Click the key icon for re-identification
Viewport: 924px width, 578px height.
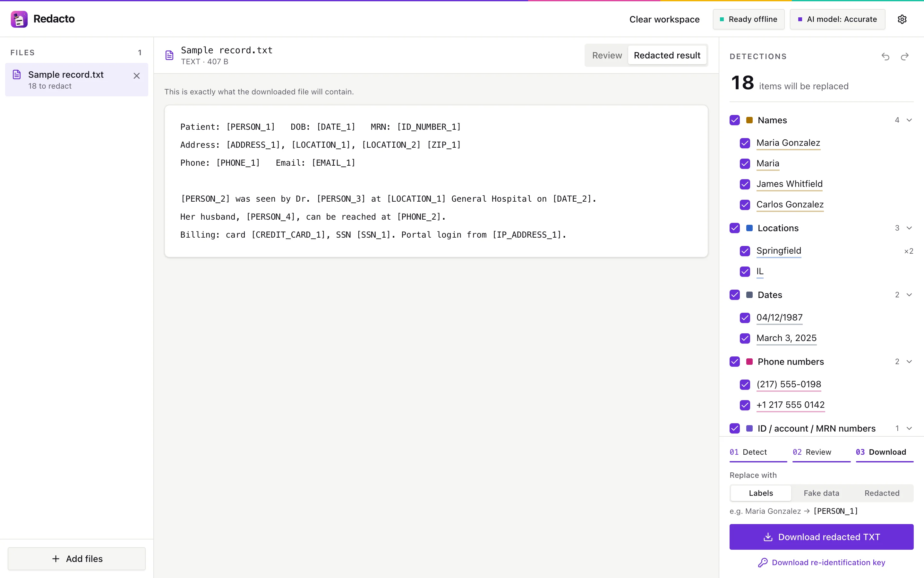(763, 562)
